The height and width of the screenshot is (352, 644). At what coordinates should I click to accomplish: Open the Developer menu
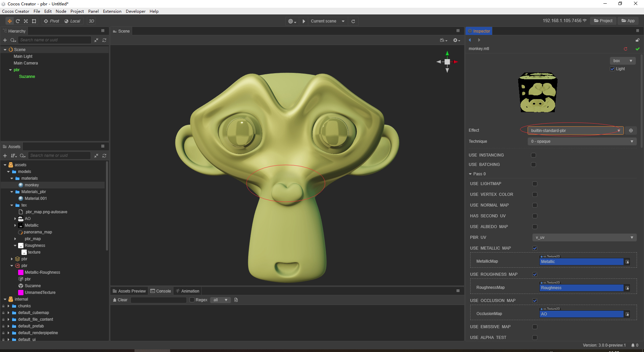click(136, 11)
